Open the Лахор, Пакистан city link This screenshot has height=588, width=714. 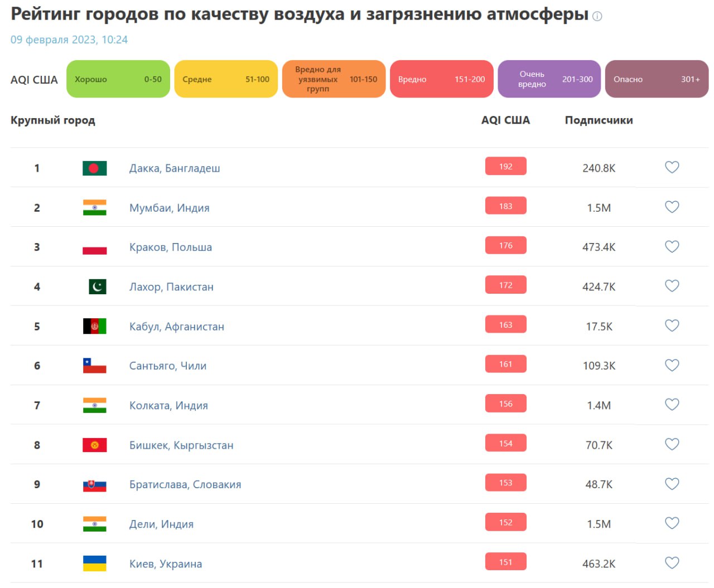pyautogui.click(x=171, y=287)
